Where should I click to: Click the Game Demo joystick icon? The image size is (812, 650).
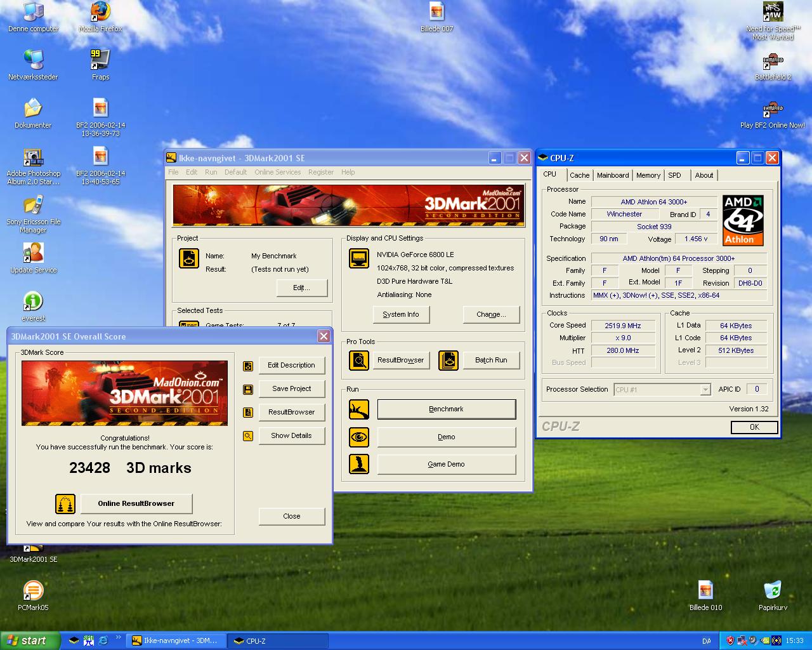click(359, 464)
